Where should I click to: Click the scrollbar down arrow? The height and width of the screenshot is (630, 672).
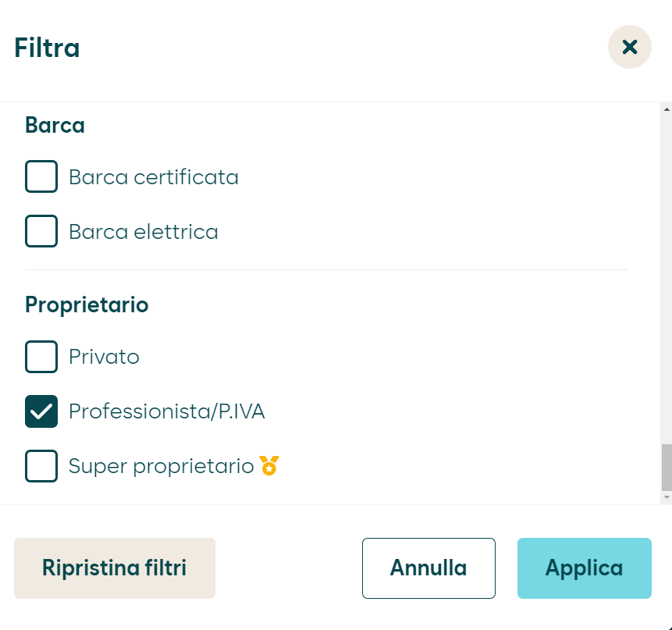tap(667, 497)
